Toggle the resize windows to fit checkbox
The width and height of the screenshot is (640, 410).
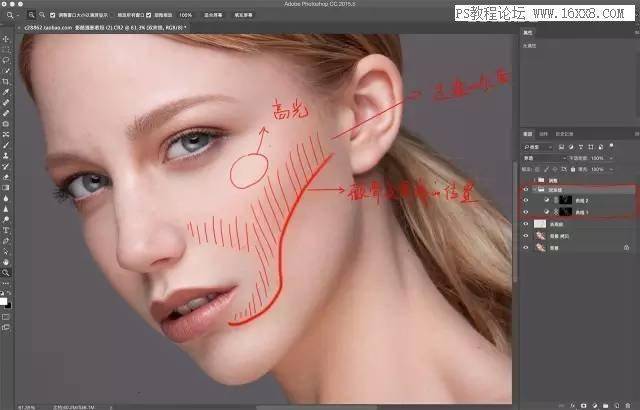[53, 15]
